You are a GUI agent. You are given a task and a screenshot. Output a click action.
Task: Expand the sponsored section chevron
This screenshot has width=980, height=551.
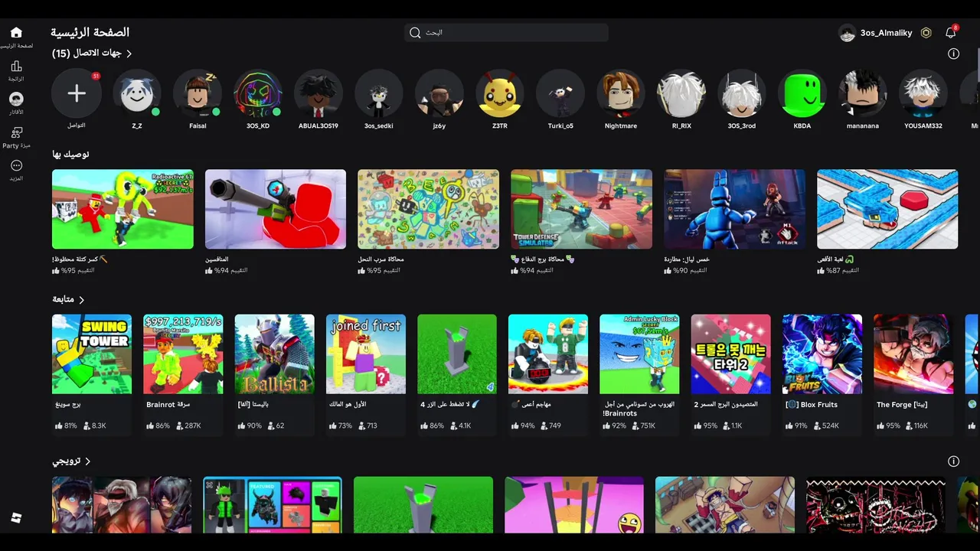click(88, 461)
